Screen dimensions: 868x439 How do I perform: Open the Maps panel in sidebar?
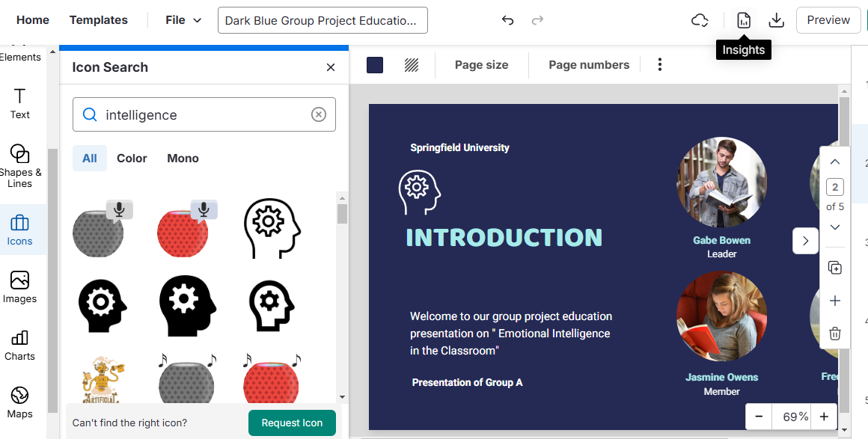(x=20, y=402)
